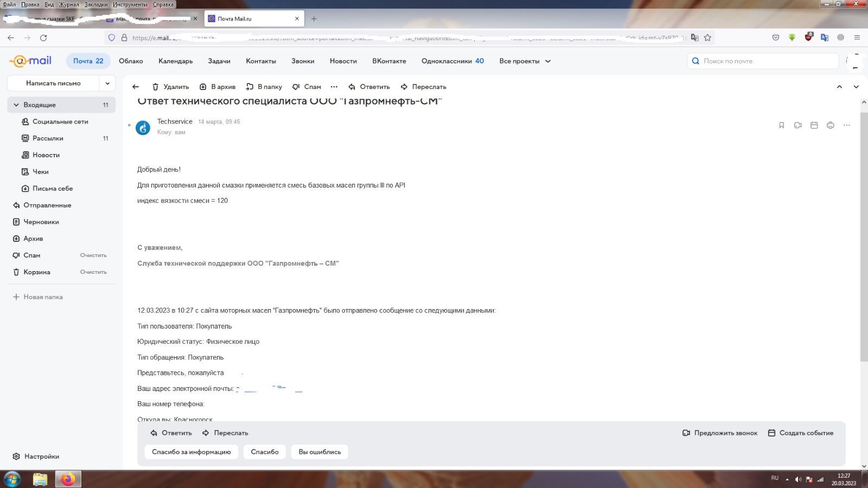Click the Firefox icon in Windows taskbar

(67, 479)
